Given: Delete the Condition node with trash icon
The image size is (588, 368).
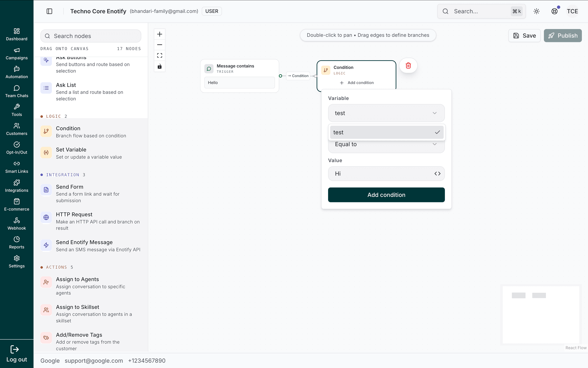Looking at the screenshot, I should [408, 65].
